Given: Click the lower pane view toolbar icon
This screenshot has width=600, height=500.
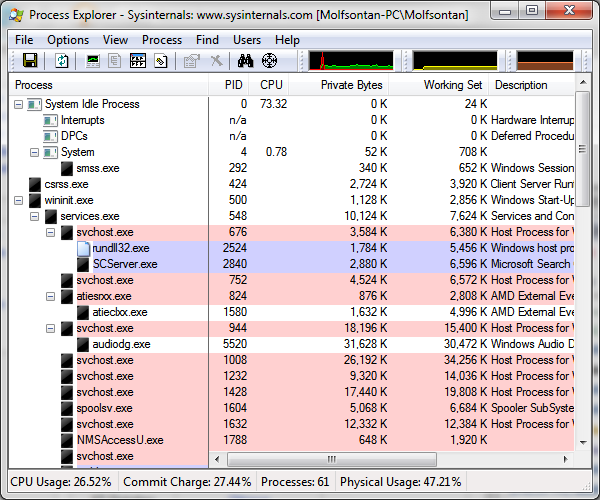Looking at the screenshot, I should 138,60.
